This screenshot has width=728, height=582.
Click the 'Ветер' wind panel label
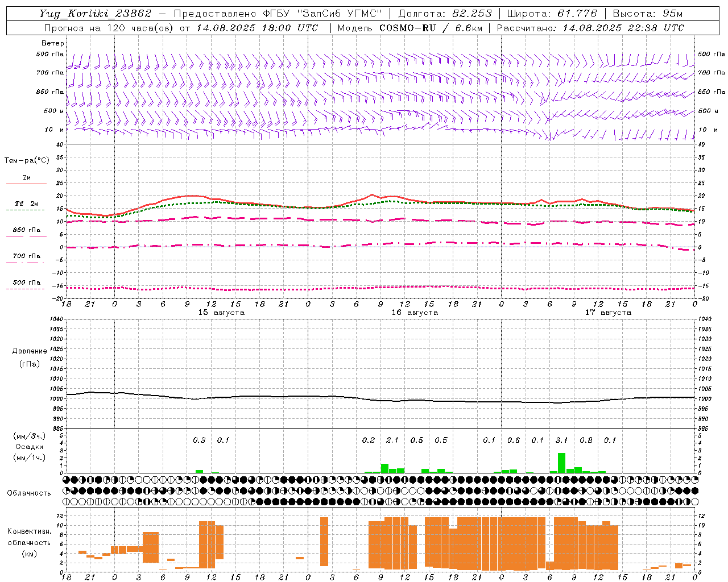[x=53, y=43]
